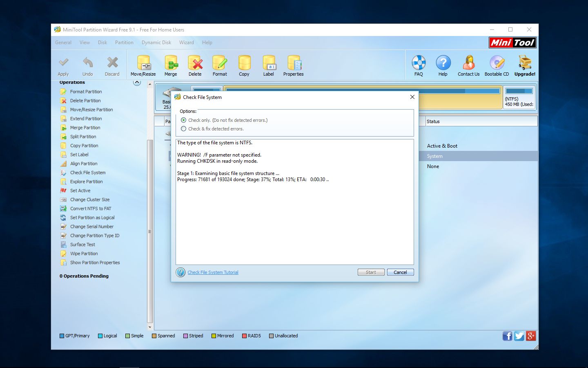Screen dimensions: 588x368
Task: Choose Convert NTFS to FAT operation
Action: coord(91,209)
